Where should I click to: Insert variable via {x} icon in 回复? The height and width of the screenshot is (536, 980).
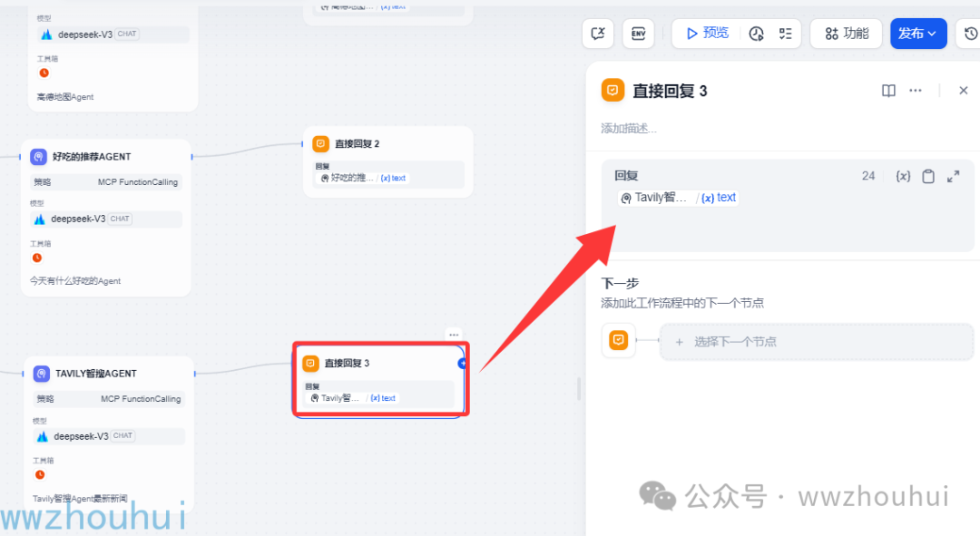tap(903, 176)
